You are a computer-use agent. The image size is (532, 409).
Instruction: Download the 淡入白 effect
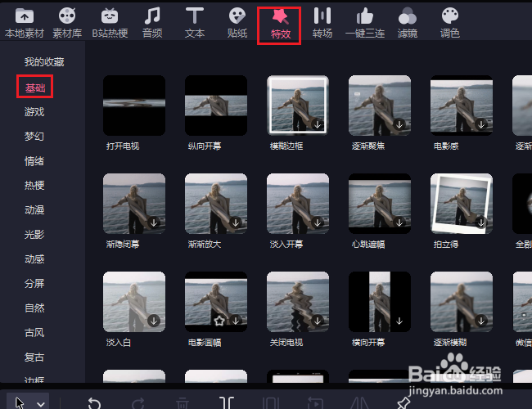[x=154, y=321]
